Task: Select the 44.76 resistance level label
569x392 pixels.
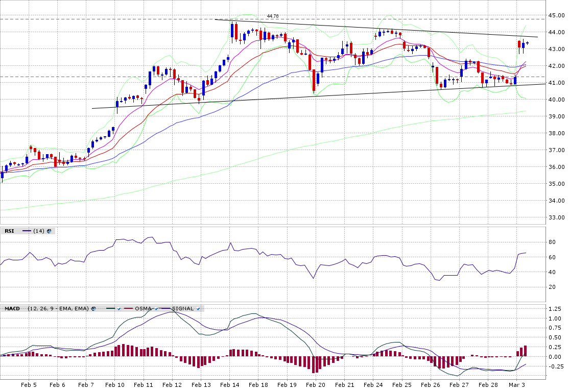Action: click(273, 16)
